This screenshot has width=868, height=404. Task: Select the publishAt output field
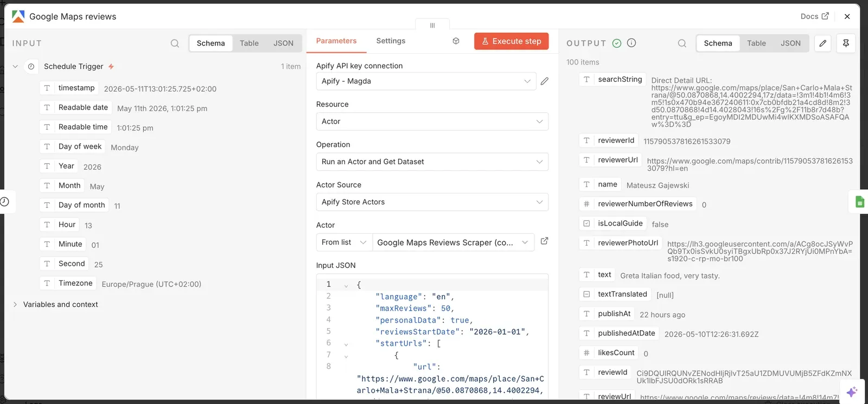[607, 314]
